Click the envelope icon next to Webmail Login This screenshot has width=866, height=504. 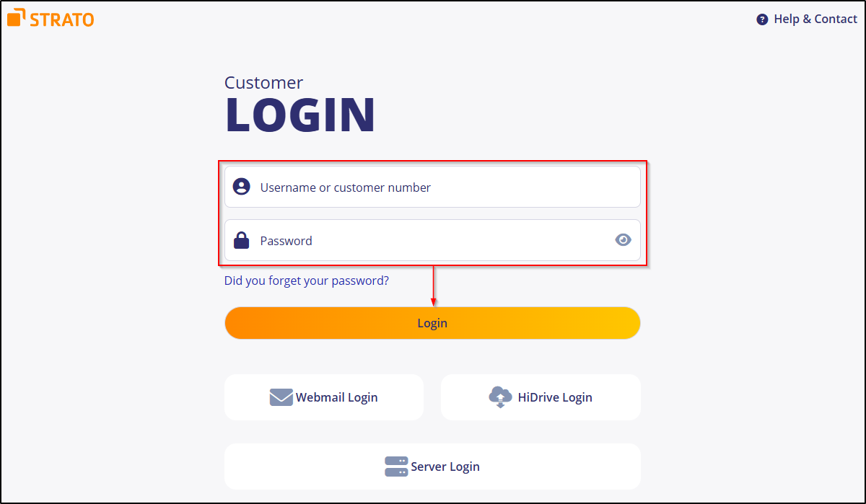280,397
